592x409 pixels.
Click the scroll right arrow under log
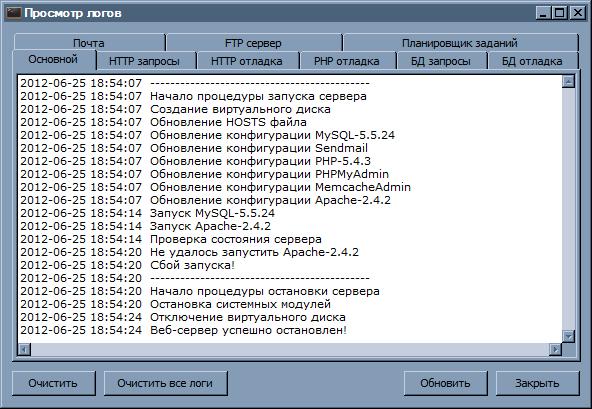(555, 350)
